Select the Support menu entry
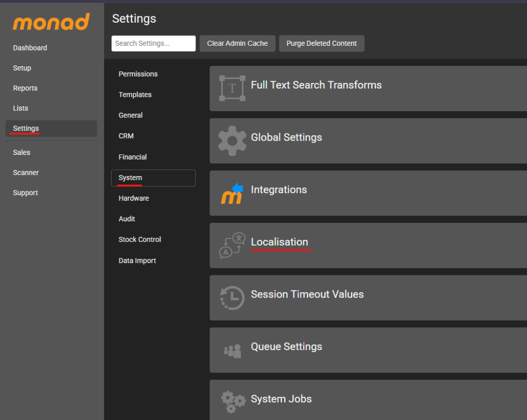Viewport: 527px width, 420px height. pos(25,192)
